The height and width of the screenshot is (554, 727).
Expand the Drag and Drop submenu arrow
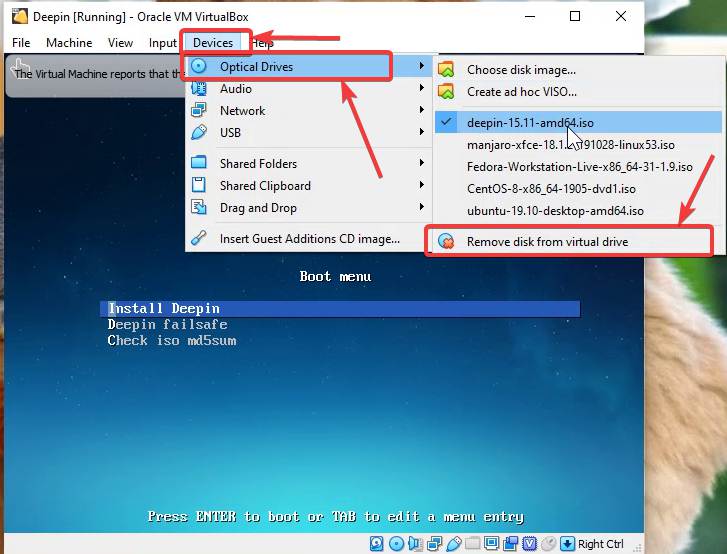pos(421,206)
